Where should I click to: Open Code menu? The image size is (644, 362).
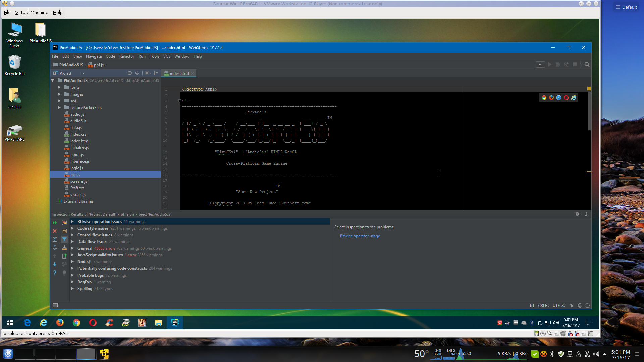pyautogui.click(x=110, y=56)
